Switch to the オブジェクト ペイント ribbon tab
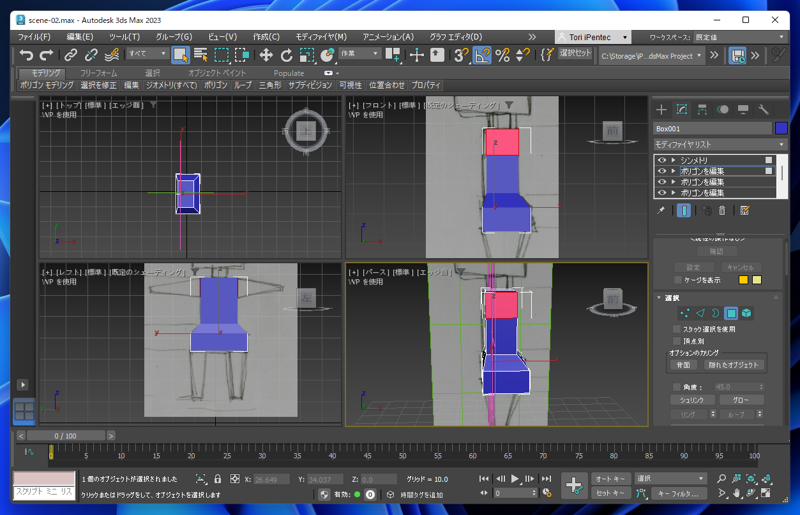 click(217, 73)
